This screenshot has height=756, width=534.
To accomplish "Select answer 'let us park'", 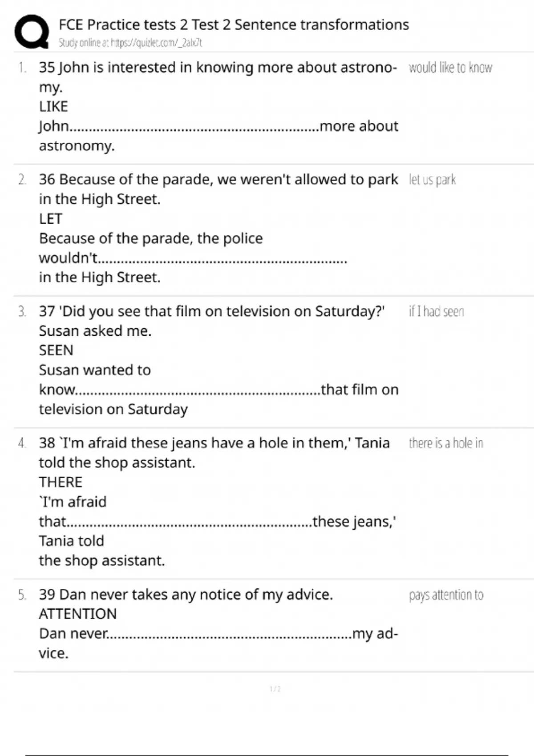I will point(432,180).
